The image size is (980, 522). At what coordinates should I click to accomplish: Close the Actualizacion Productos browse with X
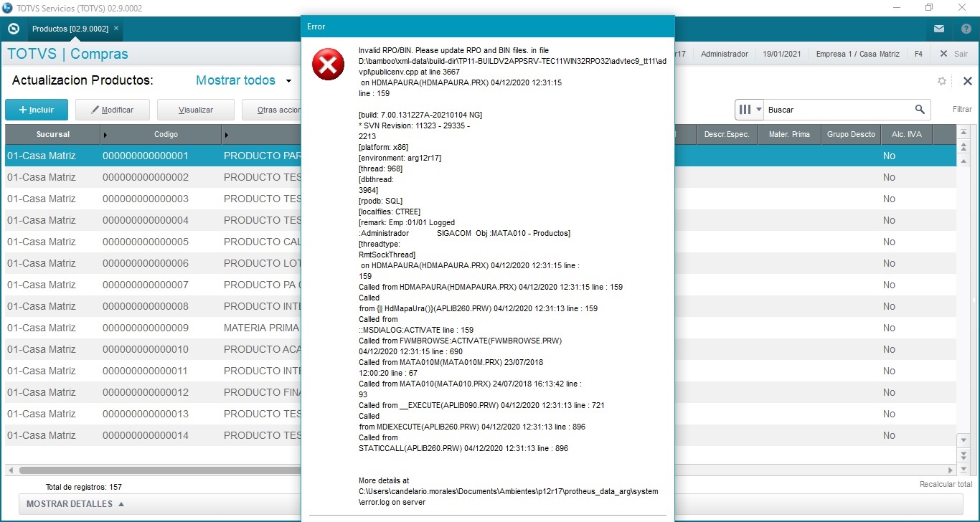coord(967,82)
